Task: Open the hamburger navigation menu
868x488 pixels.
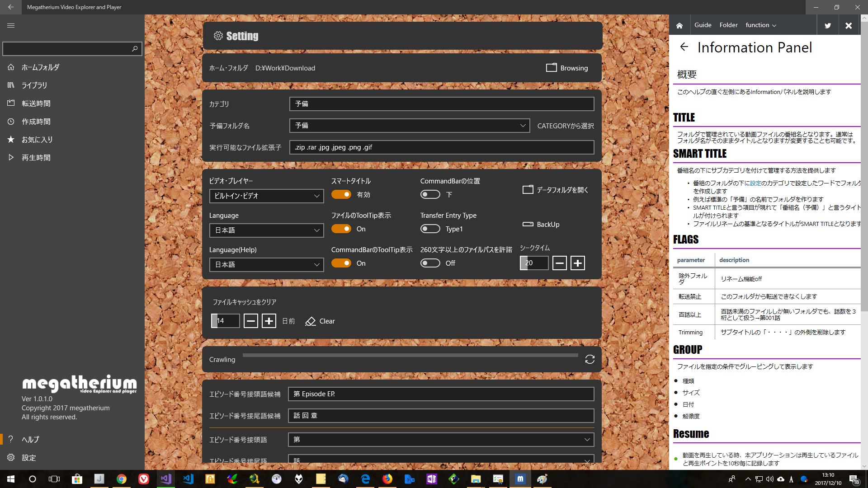Action: (x=11, y=25)
